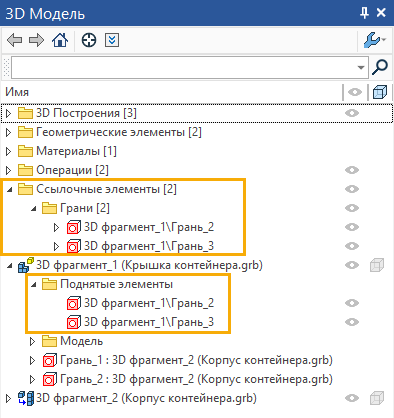Select 3D Построения [3] folder
394x418 pixels.
tap(86, 113)
